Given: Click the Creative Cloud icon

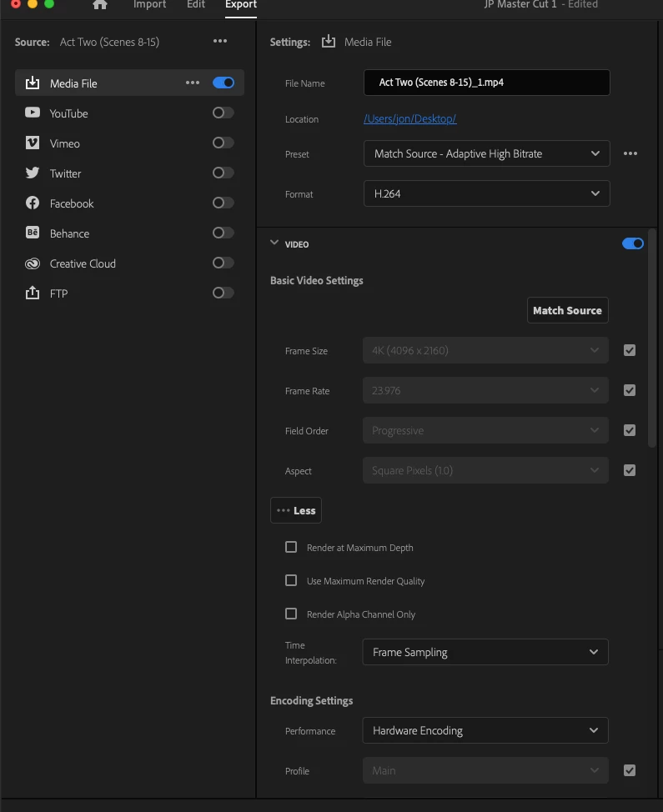Looking at the screenshot, I should 33,263.
